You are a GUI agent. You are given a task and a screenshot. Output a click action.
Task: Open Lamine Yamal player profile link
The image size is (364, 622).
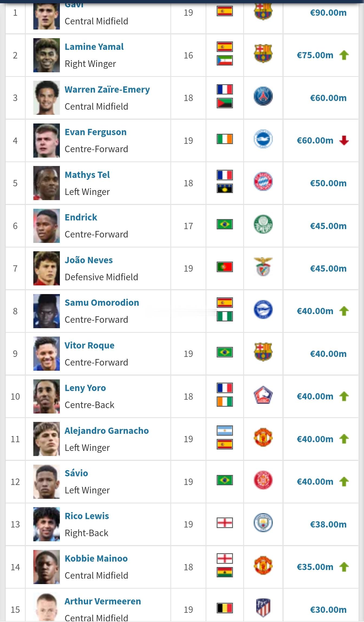click(x=94, y=47)
